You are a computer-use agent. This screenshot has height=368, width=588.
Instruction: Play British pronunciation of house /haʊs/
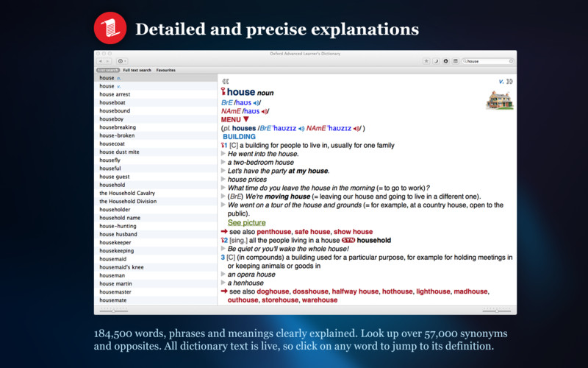tap(256, 102)
